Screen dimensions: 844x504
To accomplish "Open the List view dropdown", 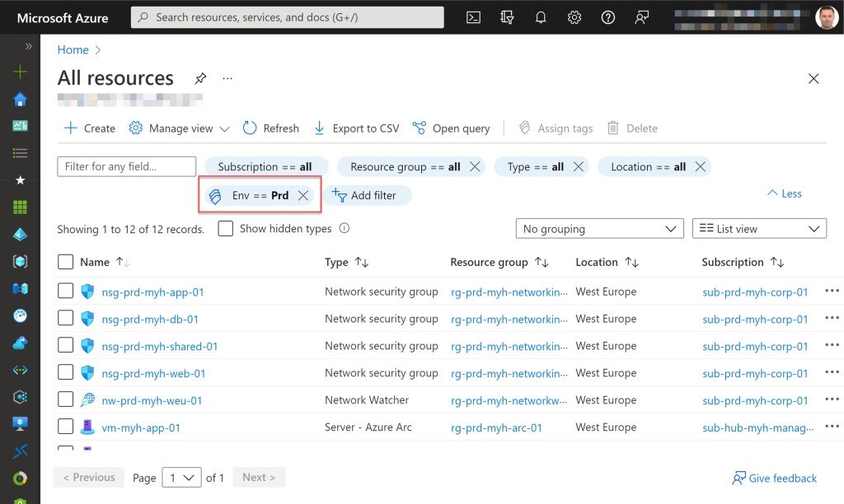I will (759, 229).
